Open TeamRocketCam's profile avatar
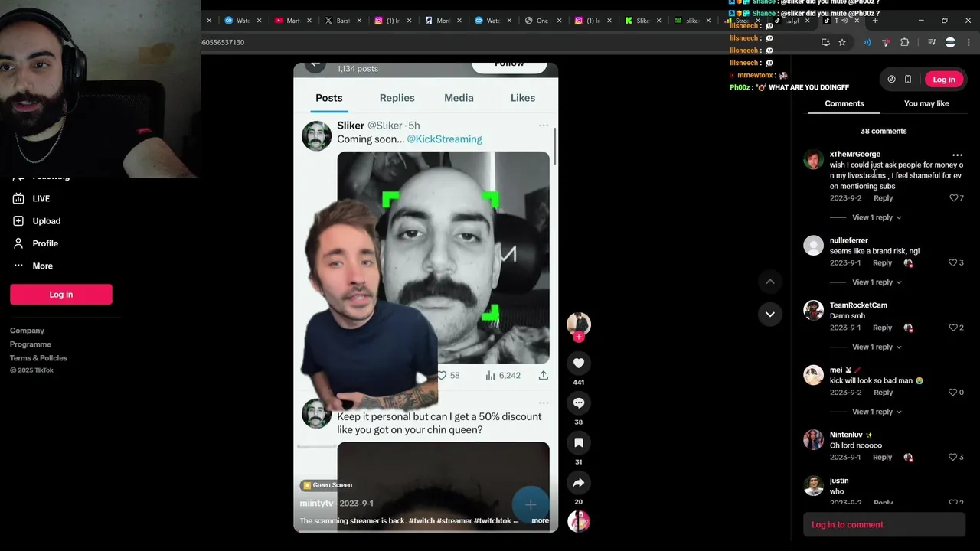The width and height of the screenshot is (980, 551). coord(813,310)
